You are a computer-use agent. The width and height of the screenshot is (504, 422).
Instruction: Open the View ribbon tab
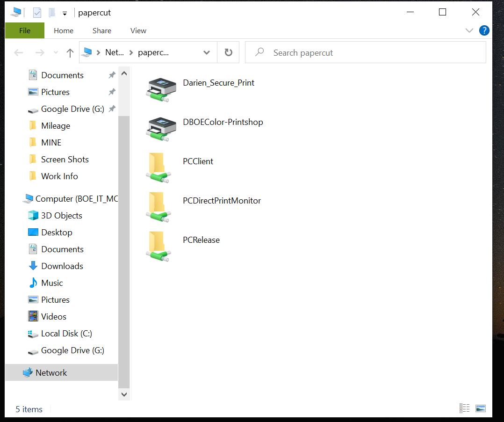tap(138, 30)
